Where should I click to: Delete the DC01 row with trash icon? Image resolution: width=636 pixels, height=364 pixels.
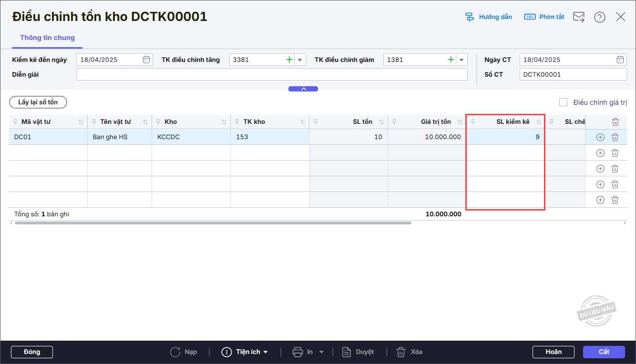tap(615, 137)
